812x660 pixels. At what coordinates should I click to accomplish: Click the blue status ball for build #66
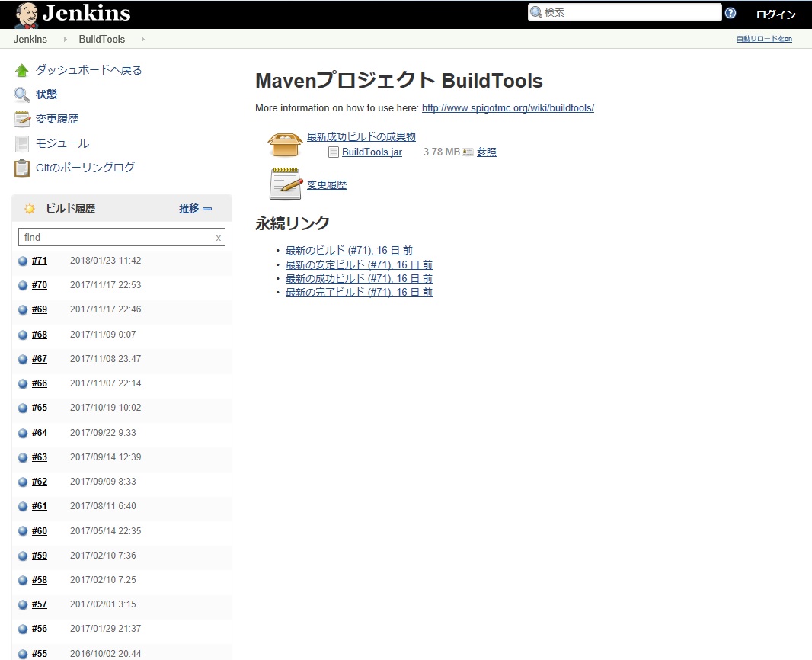(23, 383)
